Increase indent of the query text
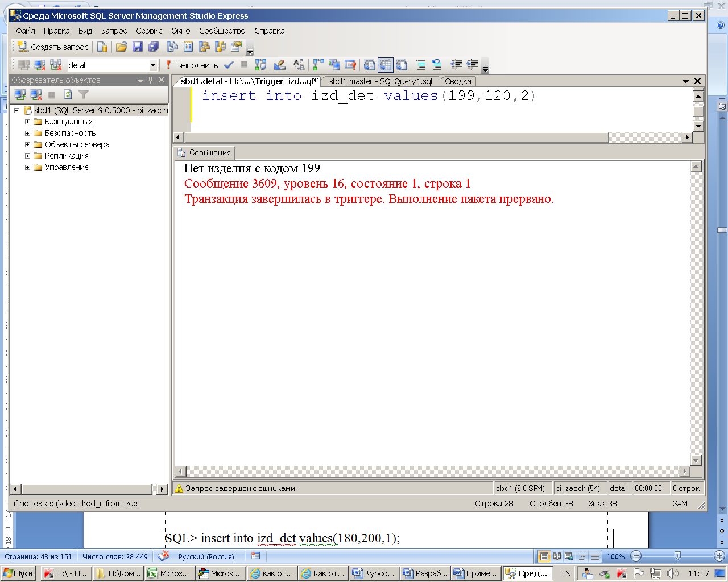 pos(472,65)
